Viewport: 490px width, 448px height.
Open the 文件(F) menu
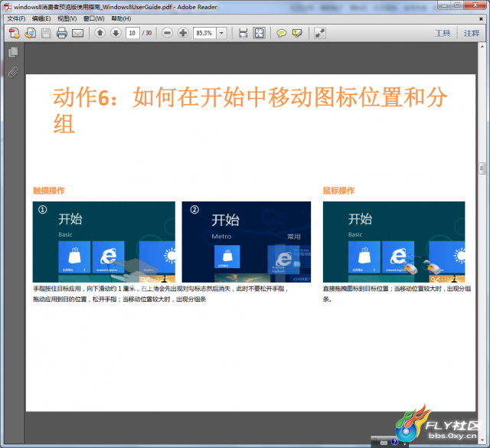click(x=16, y=18)
